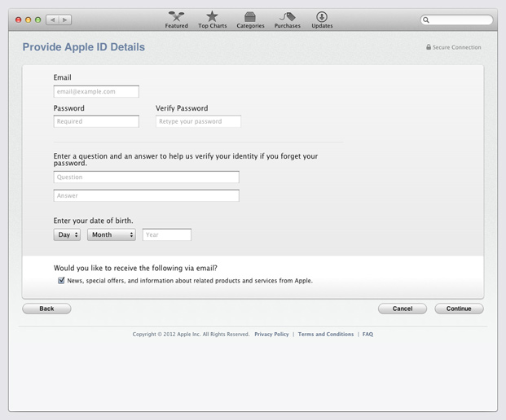Image resolution: width=506 pixels, height=420 pixels.
Task: Open the Featured section icon
Action: (176, 16)
